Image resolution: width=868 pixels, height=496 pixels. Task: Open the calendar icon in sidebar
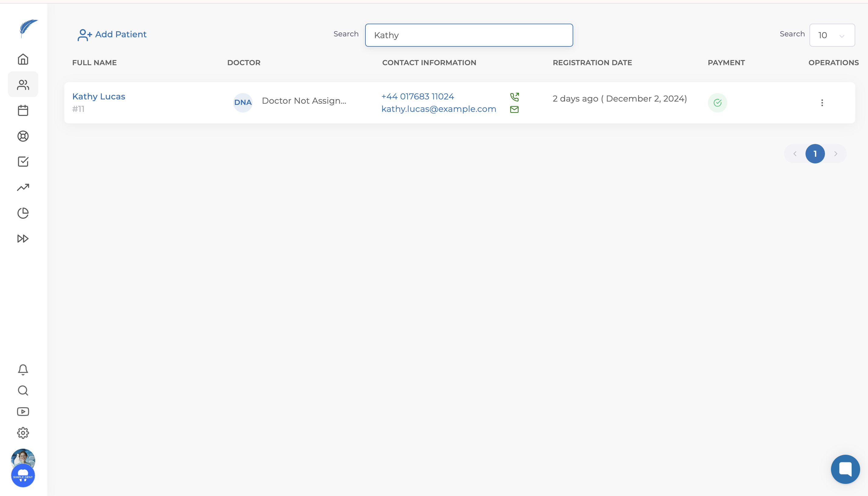[23, 110]
